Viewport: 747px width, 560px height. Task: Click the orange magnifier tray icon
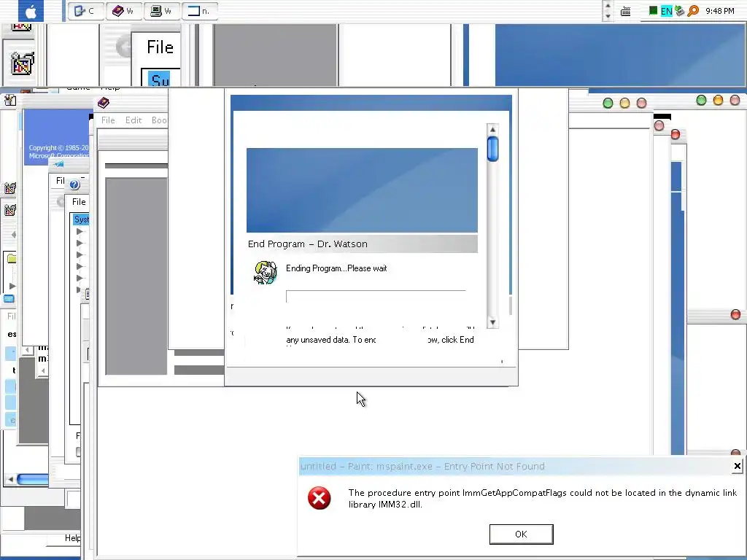point(693,10)
